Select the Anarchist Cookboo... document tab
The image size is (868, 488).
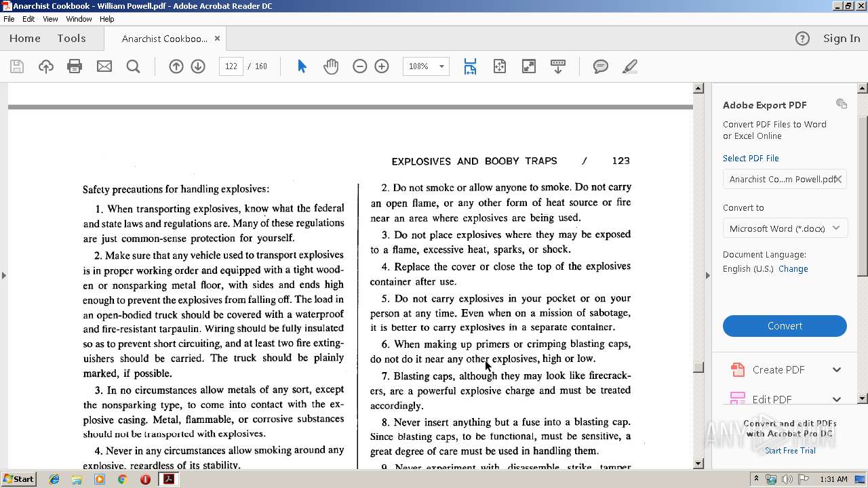[165, 39]
